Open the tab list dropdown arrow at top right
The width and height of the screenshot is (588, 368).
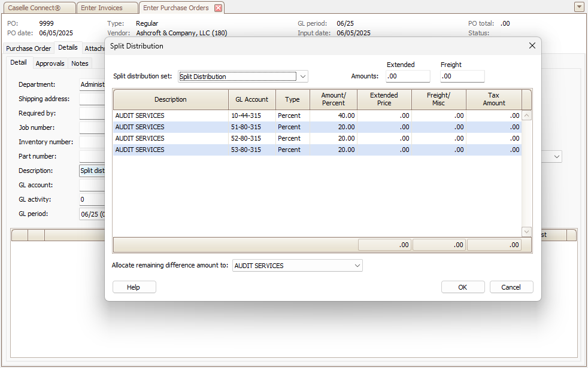coord(578,7)
